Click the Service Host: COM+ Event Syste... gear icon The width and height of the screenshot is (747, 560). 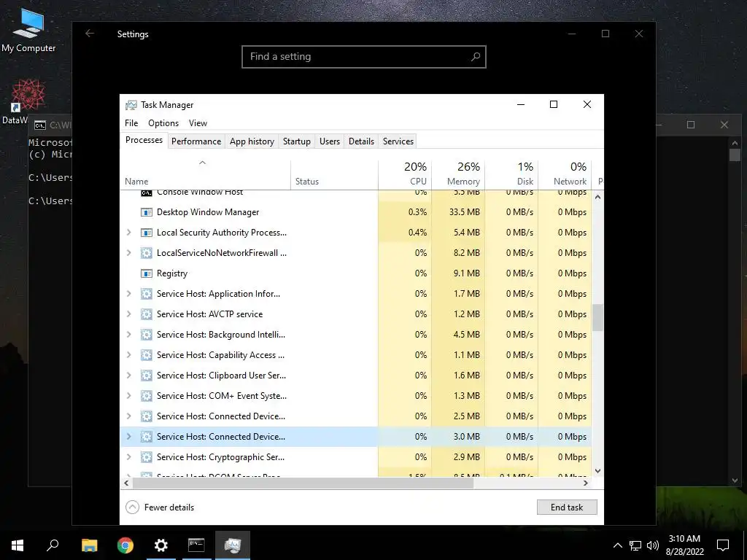(x=146, y=396)
